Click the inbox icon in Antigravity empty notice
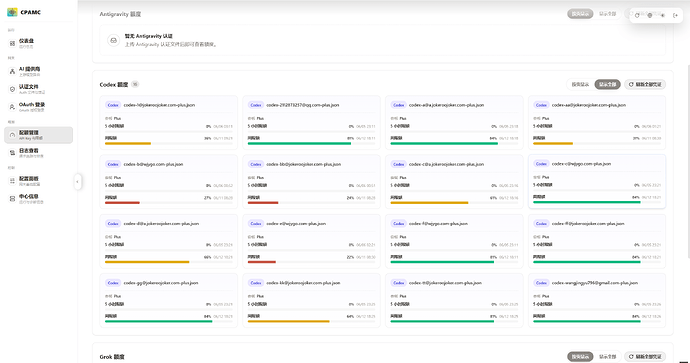The height and width of the screenshot is (363, 690). tap(114, 40)
